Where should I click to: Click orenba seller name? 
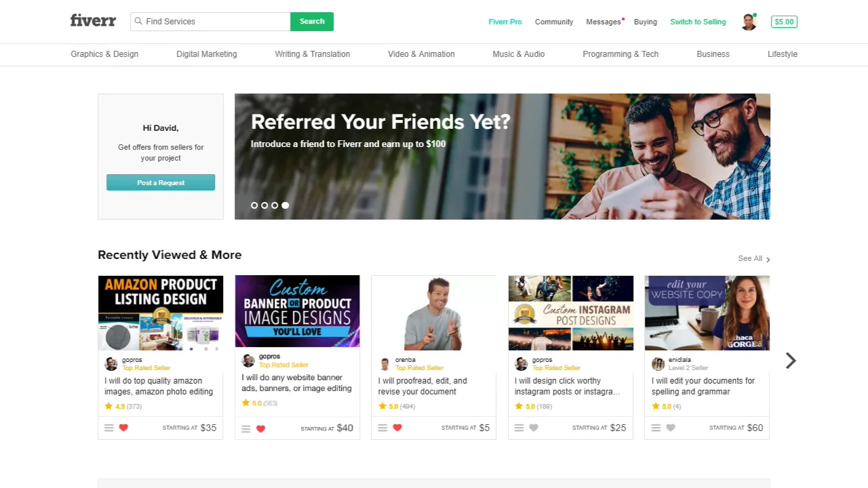click(x=406, y=360)
